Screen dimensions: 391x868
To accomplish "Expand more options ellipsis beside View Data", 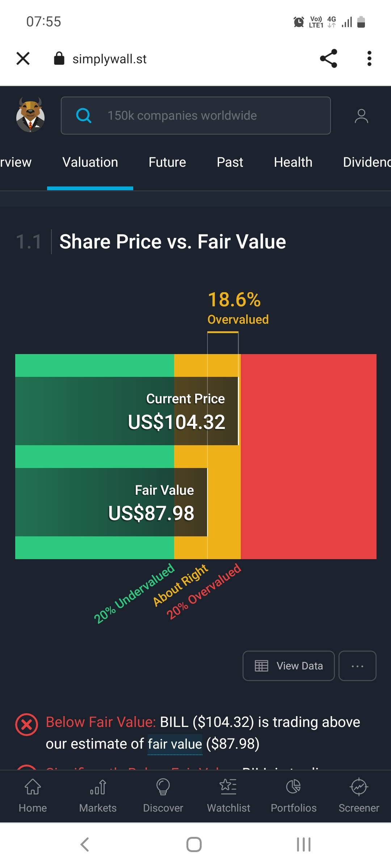I will coord(357,666).
